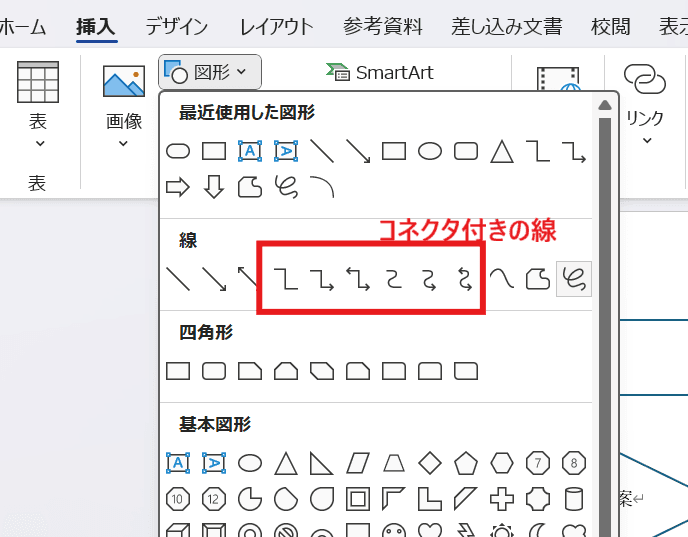The image size is (688, 537).
Task: Choose the parallelogram in basic shapes
Action: (x=358, y=463)
